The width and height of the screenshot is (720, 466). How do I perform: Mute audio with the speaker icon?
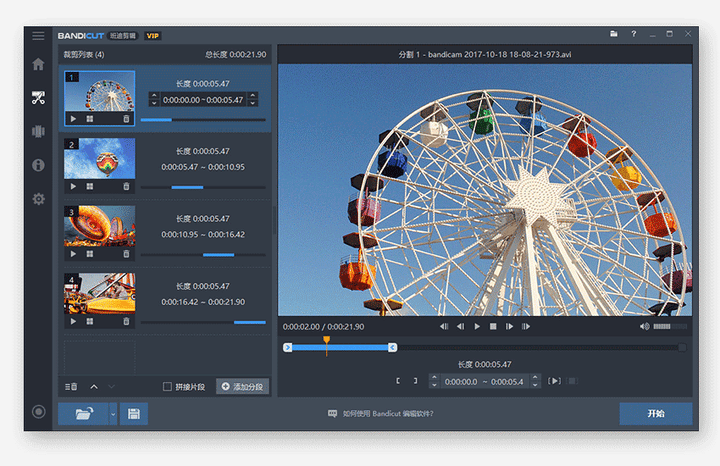tap(645, 326)
